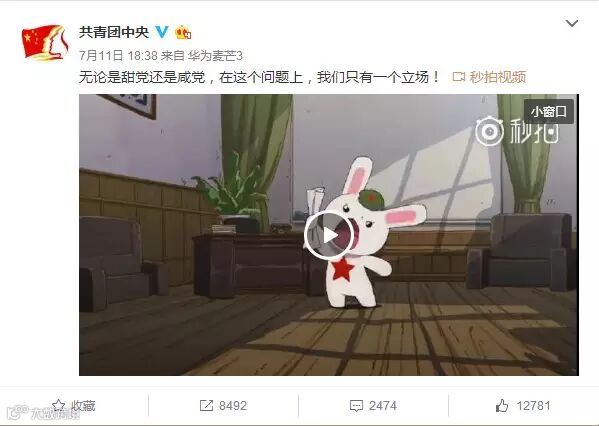Click the blue verified V badge
The height and width of the screenshot is (426, 599).
click(x=162, y=32)
